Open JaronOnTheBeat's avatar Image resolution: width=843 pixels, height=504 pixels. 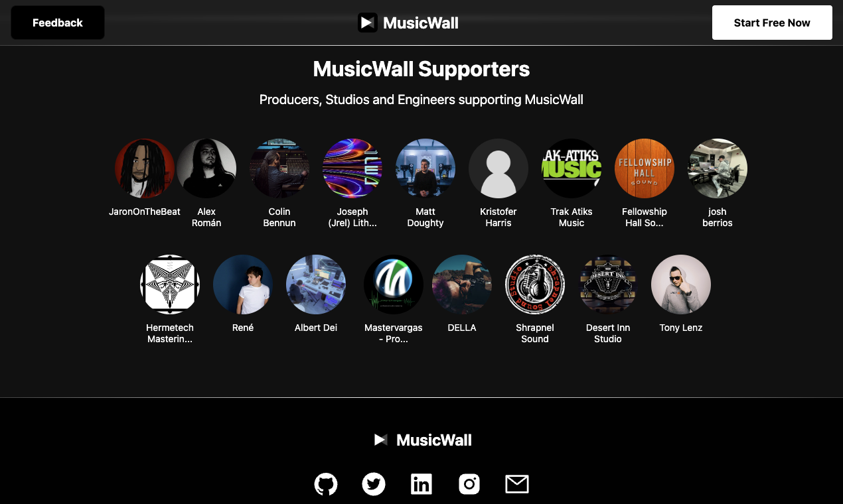pos(145,168)
